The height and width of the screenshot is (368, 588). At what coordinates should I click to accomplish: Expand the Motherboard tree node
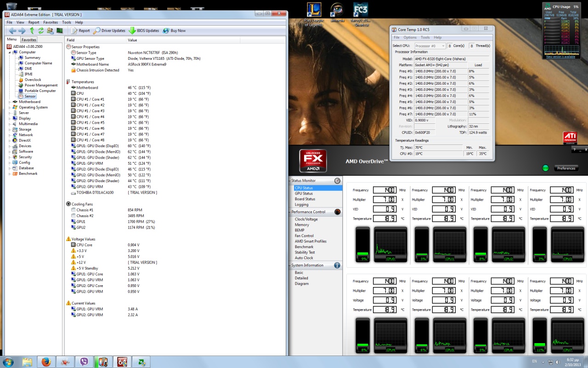tap(9, 102)
